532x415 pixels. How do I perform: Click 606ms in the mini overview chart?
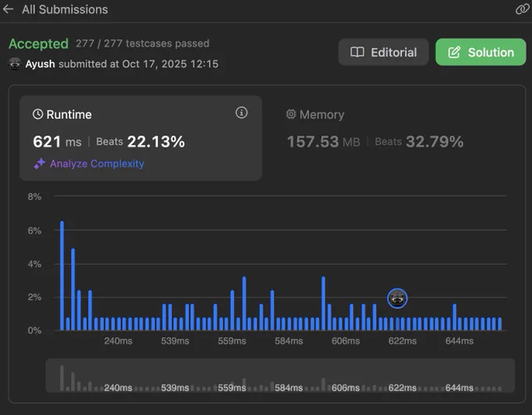345,388
